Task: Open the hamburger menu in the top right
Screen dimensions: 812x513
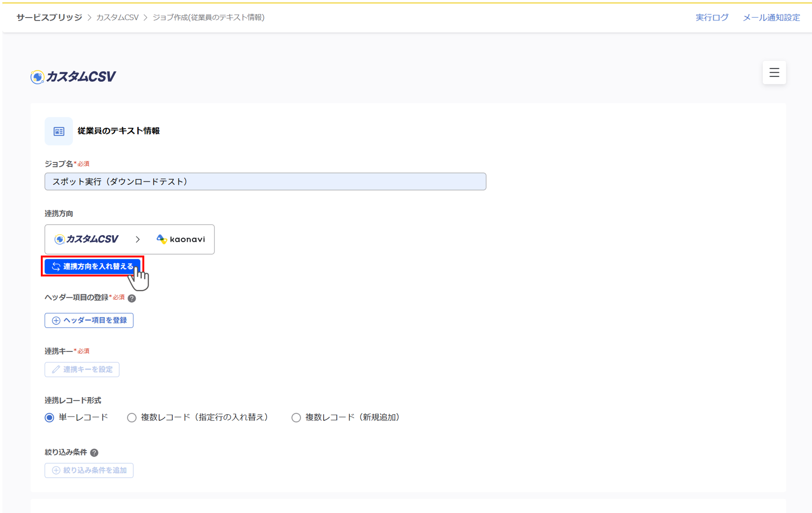Action: point(774,73)
